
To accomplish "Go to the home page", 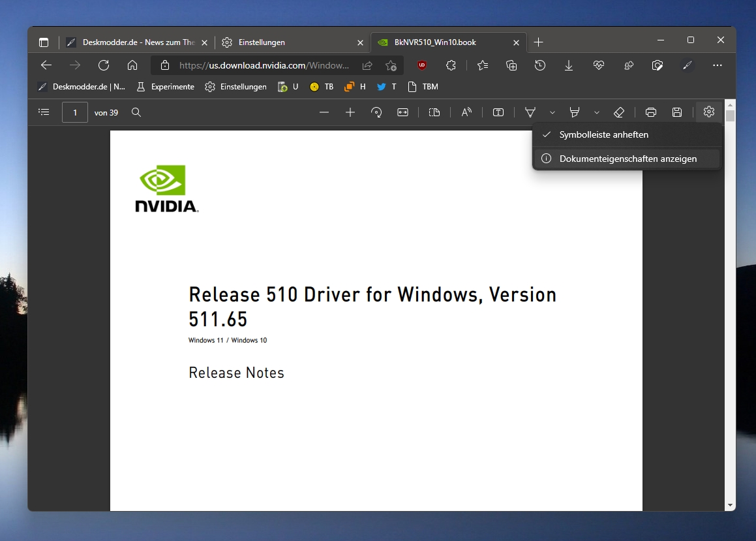I will click(132, 65).
